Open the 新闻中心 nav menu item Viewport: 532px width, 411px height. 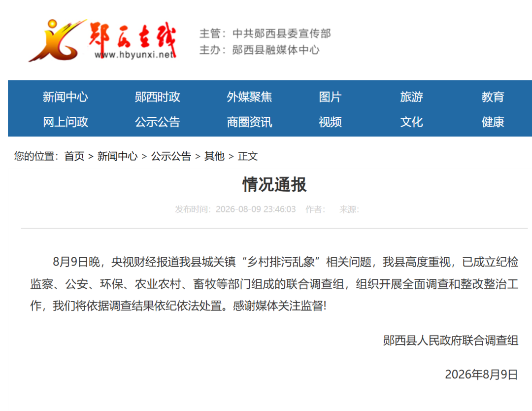(x=66, y=97)
